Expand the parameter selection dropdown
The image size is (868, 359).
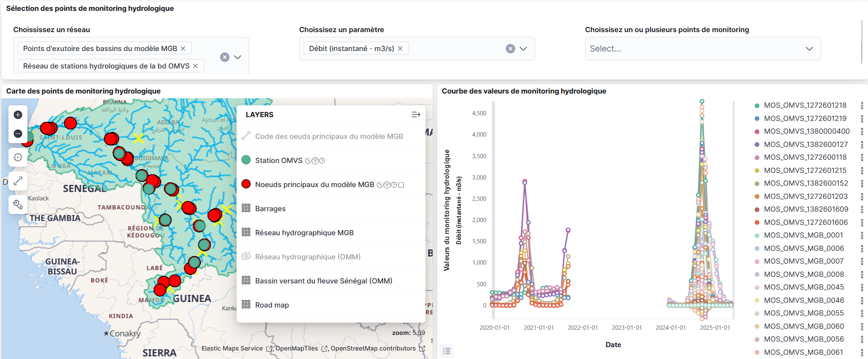click(523, 49)
